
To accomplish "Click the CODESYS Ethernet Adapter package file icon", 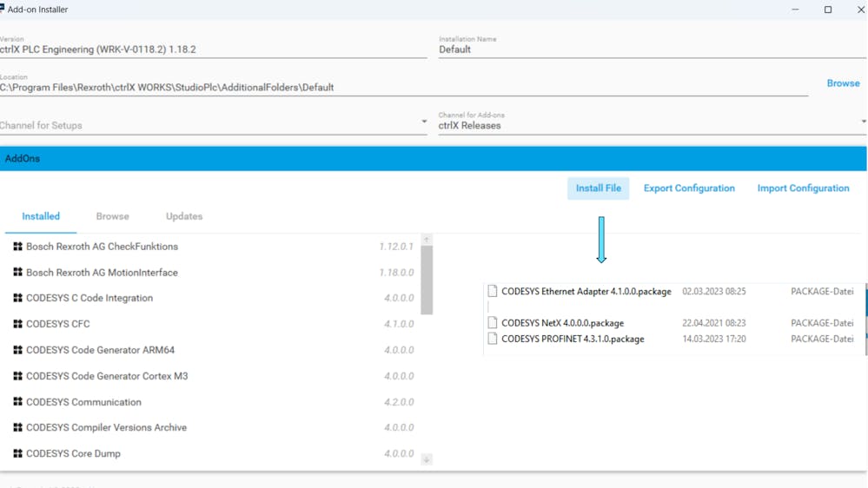I will tap(492, 291).
